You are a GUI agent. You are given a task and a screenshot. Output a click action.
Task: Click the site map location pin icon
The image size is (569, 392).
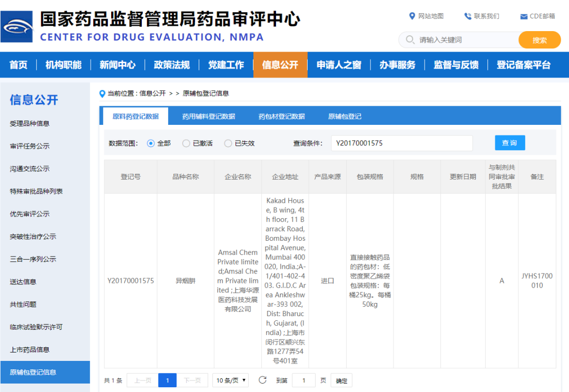(412, 16)
